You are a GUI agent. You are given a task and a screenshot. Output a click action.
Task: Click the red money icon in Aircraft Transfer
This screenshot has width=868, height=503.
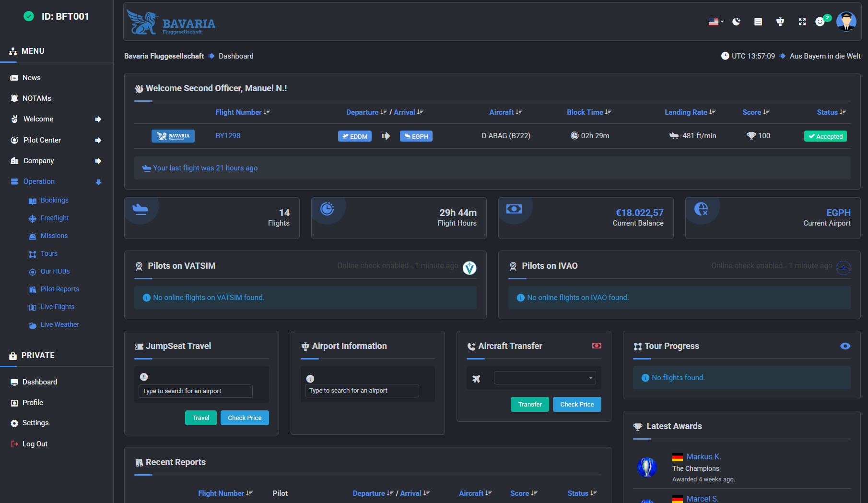(597, 346)
